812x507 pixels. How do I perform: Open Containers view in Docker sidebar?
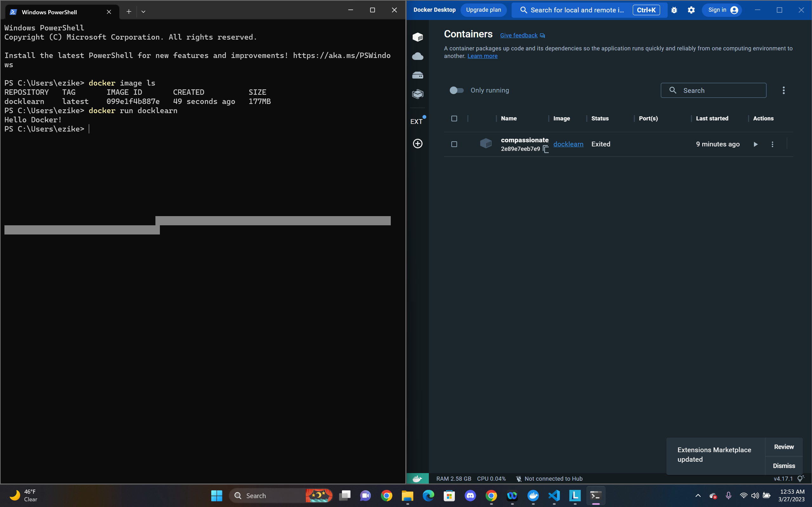417,37
